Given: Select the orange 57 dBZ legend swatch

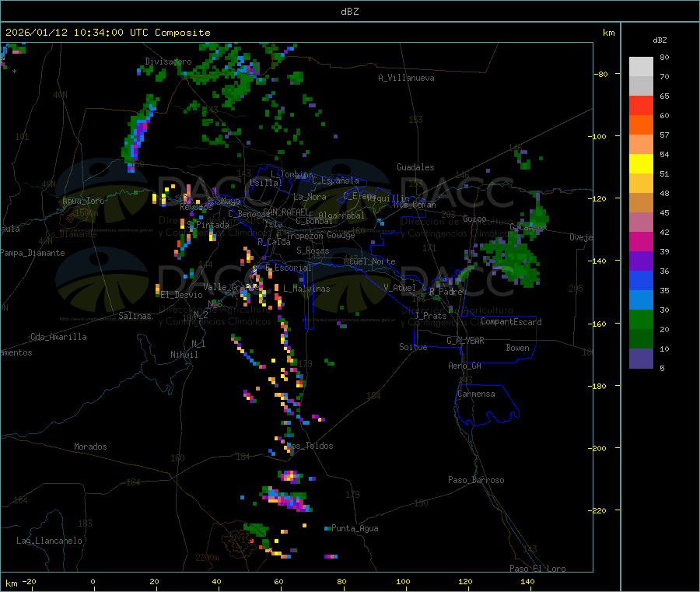Looking at the screenshot, I should click(641, 125).
